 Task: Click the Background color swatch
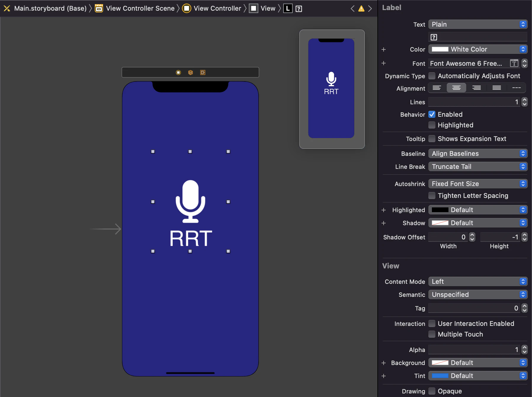440,363
